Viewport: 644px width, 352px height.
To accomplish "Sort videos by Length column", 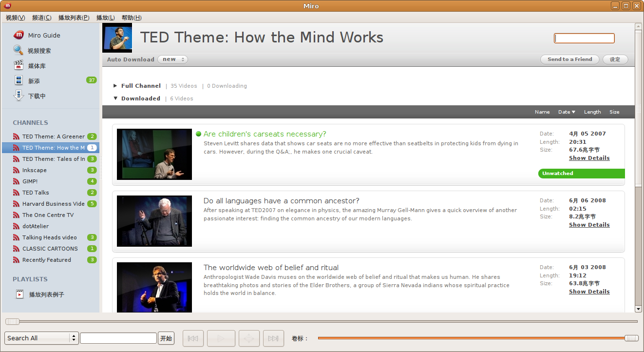I will [592, 112].
